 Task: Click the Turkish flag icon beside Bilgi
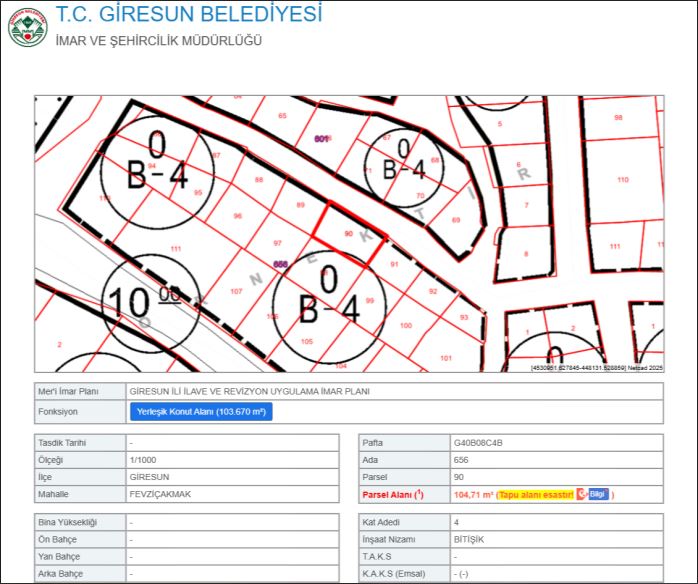[581, 494]
